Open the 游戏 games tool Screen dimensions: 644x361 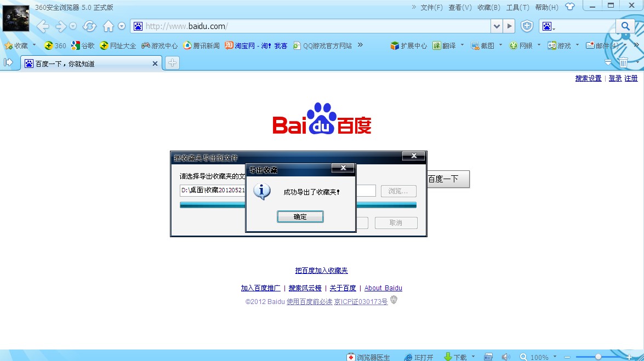[x=560, y=45]
